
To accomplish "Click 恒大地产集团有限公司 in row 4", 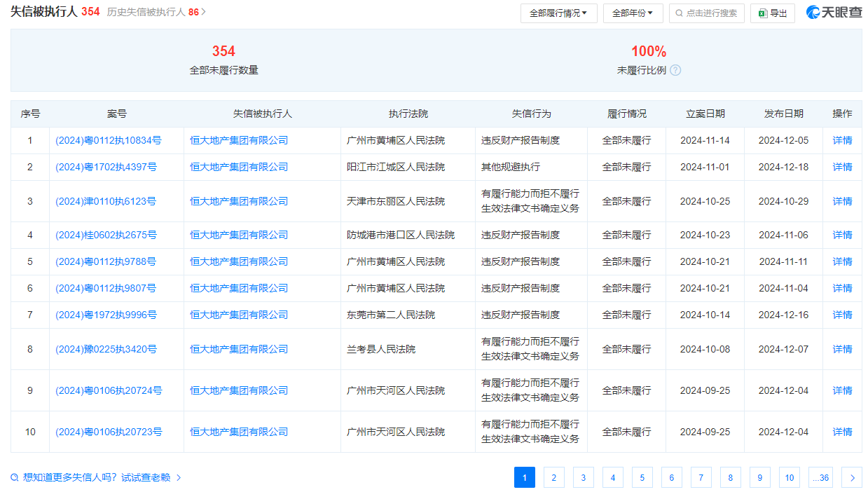I will pos(239,235).
